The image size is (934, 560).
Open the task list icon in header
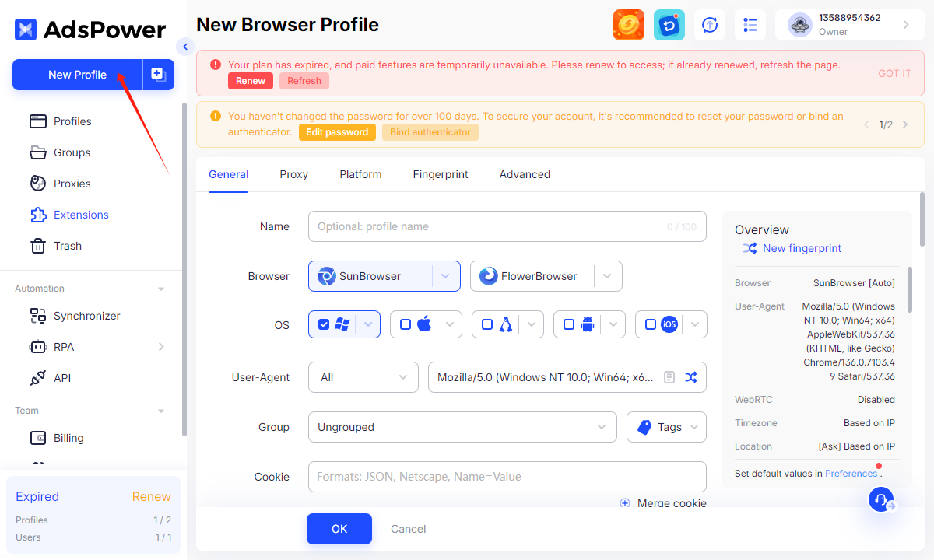tap(750, 25)
